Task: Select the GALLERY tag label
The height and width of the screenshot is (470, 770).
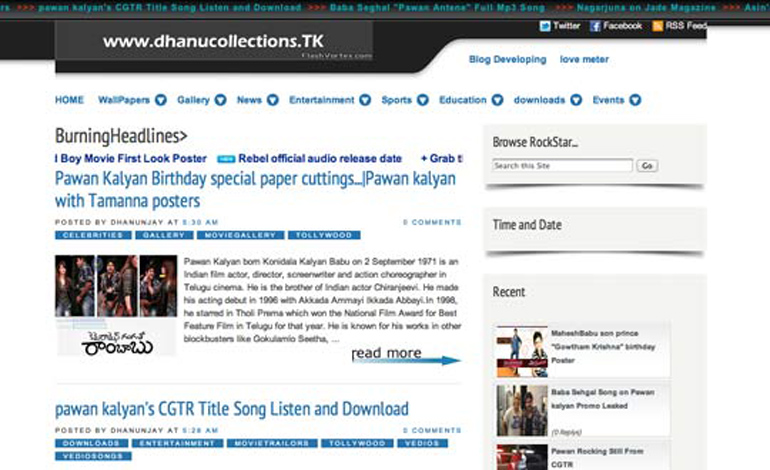Action: tap(164, 235)
